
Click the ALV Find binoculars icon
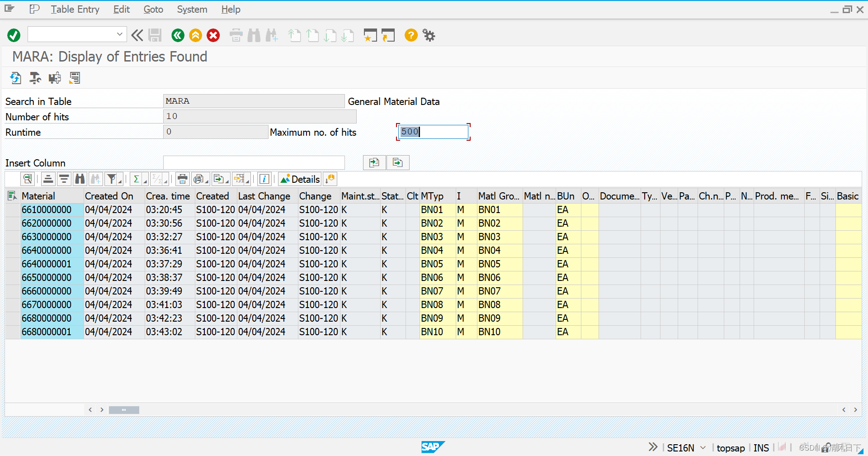80,179
